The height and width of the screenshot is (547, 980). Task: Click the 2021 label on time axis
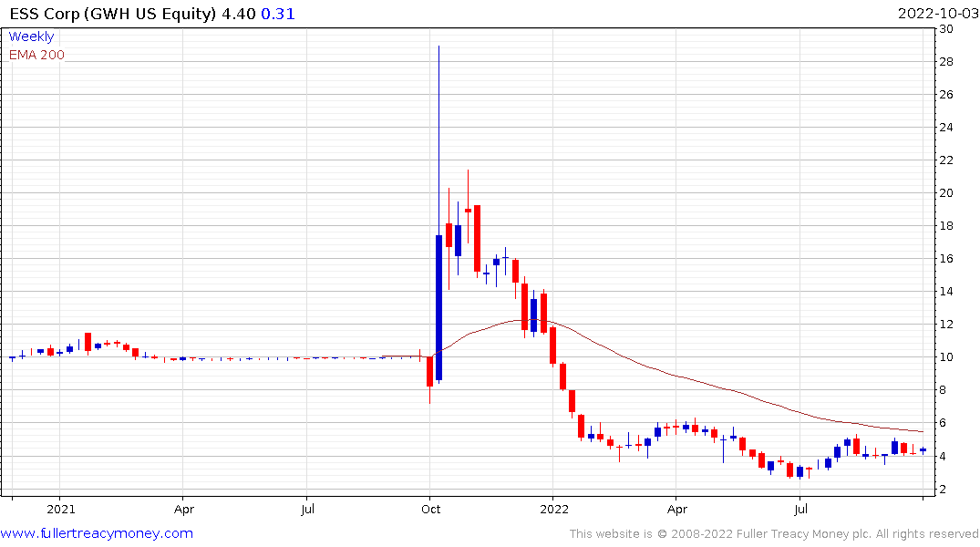click(61, 509)
